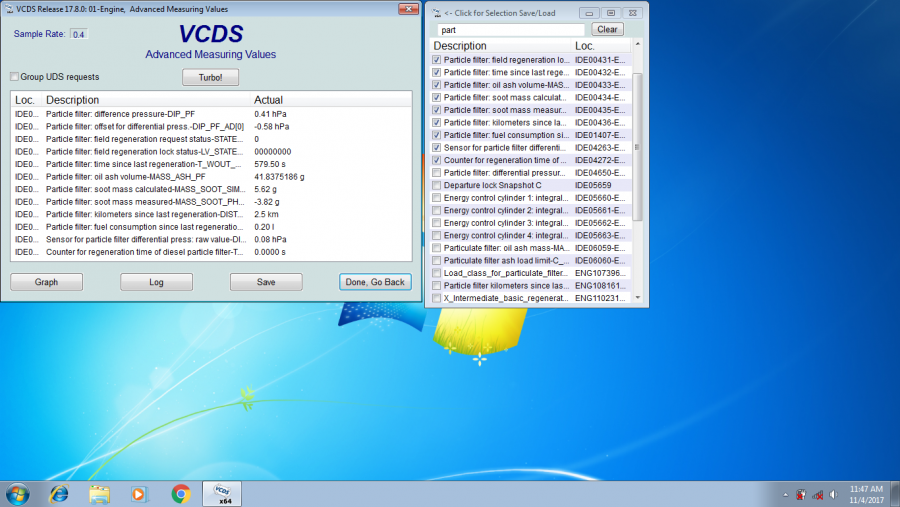Launch Google Chrome from the taskbar
900x507 pixels.
[x=180, y=493]
